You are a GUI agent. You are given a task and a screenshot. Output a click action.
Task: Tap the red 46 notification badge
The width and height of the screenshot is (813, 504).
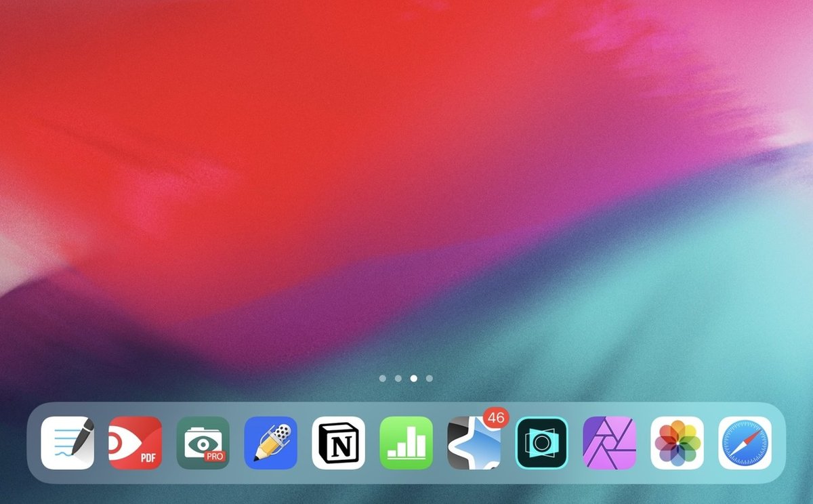click(x=496, y=418)
